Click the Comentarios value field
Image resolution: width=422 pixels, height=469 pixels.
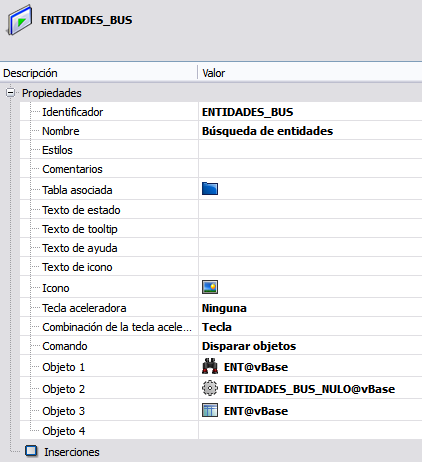click(310, 169)
